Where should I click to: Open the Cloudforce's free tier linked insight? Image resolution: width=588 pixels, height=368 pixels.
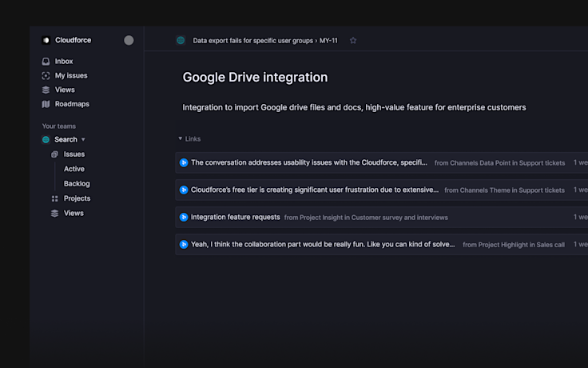(x=314, y=190)
